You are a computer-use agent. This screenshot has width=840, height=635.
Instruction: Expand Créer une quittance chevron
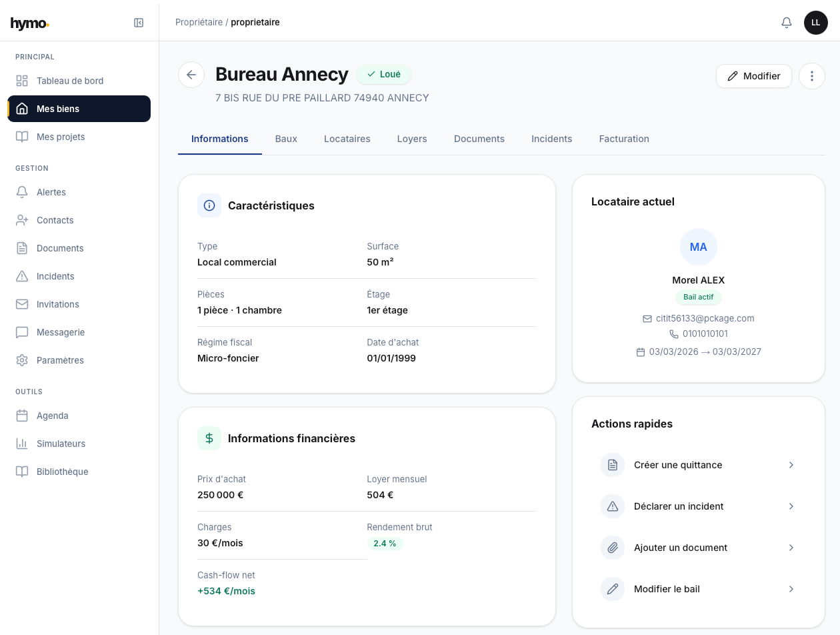pyautogui.click(x=791, y=465)
